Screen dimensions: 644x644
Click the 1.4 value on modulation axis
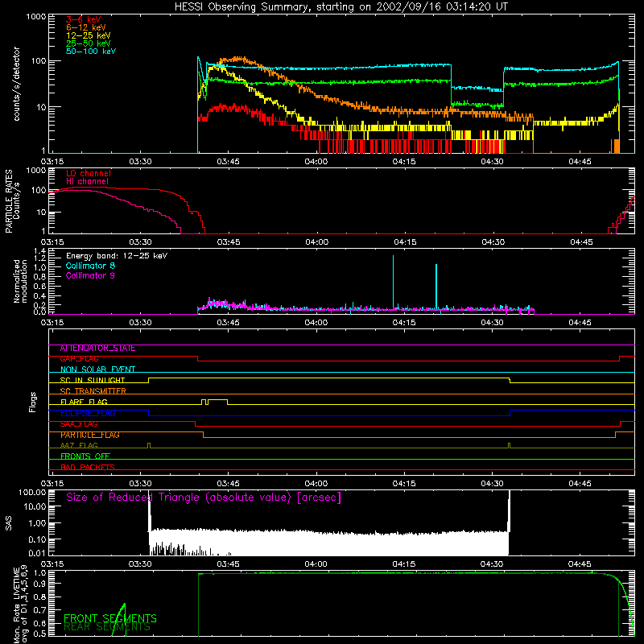coord(39,251)
